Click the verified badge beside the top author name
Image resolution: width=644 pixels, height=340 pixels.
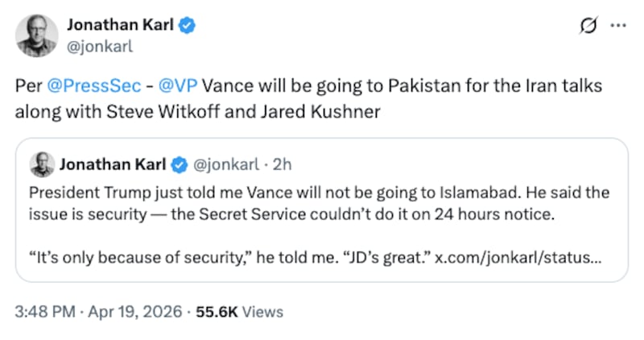(x=188, y=26)
